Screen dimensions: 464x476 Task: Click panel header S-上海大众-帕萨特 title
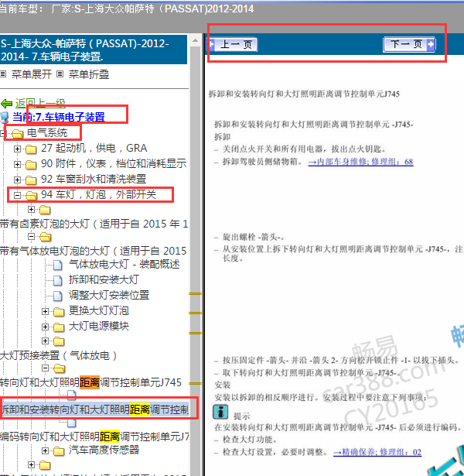(x=94, y=50)
